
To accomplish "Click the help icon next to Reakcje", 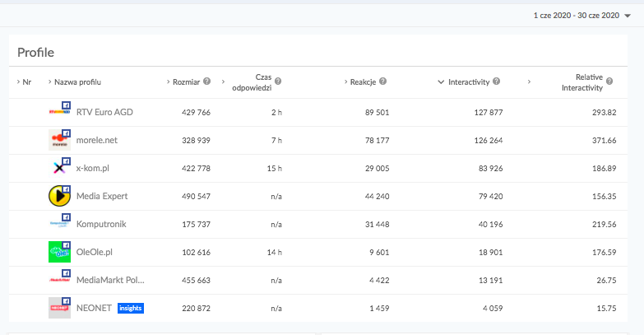I will click(383, 81).
